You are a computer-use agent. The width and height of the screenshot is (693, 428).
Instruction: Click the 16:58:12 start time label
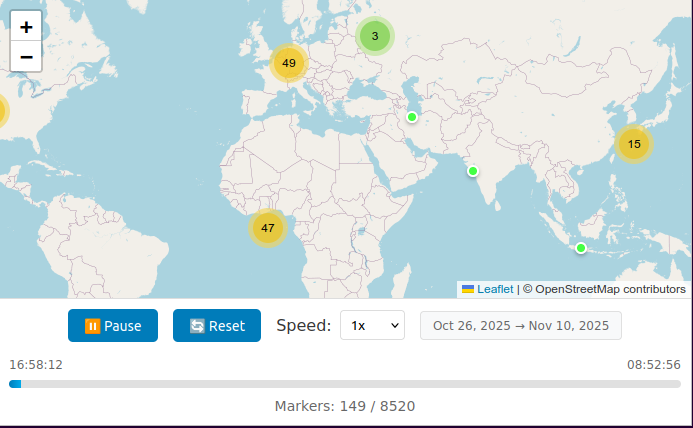(36, 365)
